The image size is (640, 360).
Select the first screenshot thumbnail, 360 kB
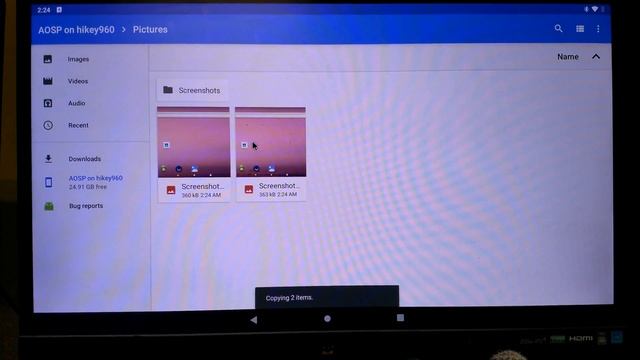[193, 142]
